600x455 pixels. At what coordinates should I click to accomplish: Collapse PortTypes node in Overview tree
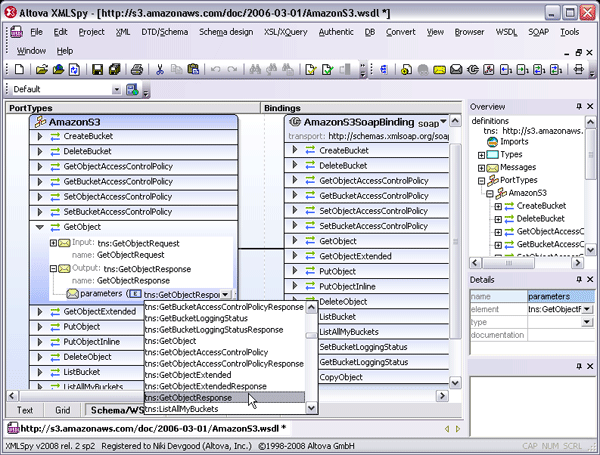tap(481, 181)
